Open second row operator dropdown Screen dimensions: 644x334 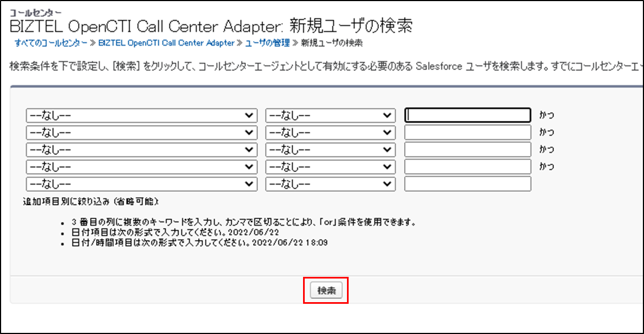point(330,133)
